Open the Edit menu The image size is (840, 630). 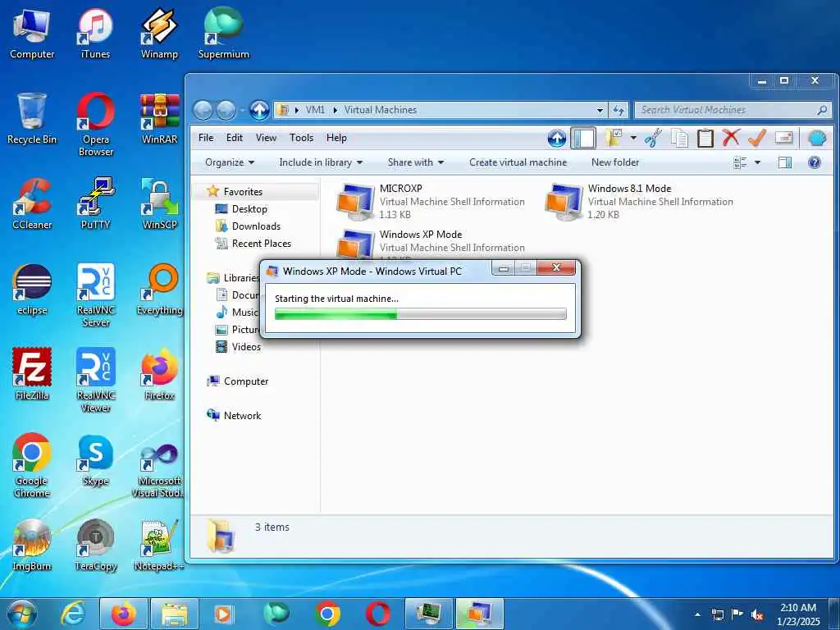pyautogui.click(x=234, y=138)
